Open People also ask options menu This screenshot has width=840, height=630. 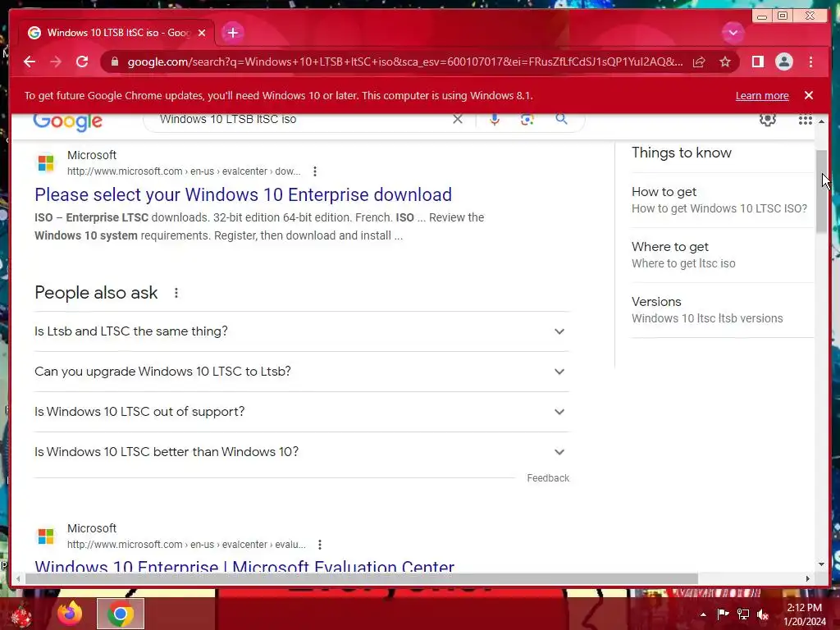[176, 293]
